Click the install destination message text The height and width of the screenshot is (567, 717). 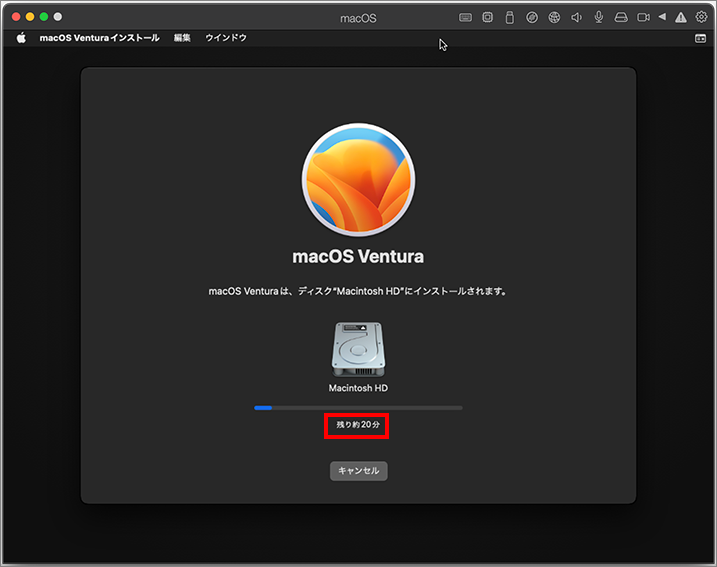[358, 291]
